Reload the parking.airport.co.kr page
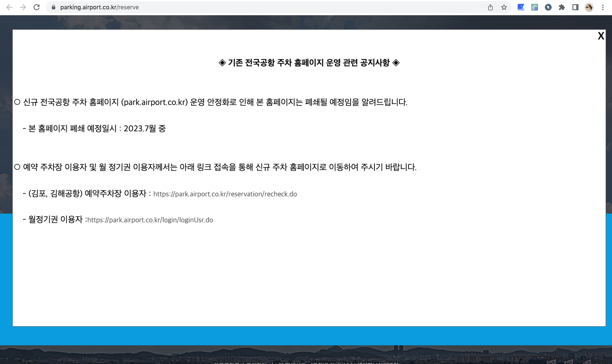Screen dimensions: 612x364 pyautogui.click(x=36, y=7)
